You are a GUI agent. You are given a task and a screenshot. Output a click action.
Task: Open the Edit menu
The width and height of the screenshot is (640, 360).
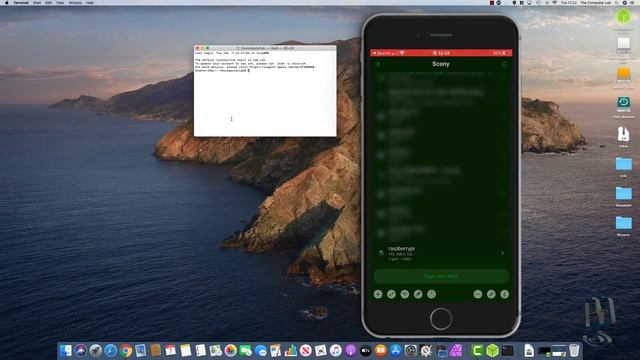(x=49, y=2)
